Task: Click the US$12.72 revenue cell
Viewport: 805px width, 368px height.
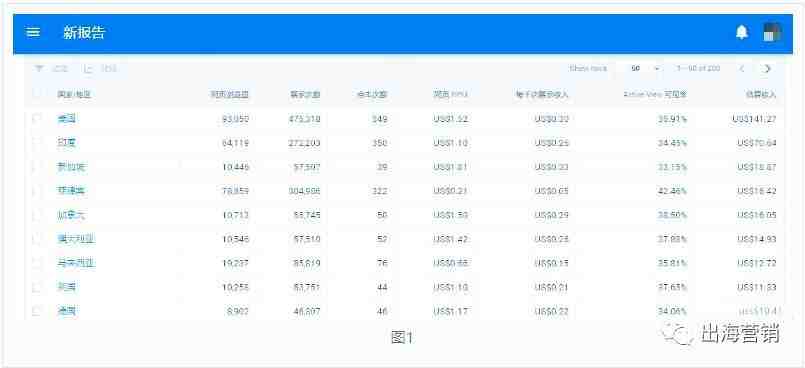Action: (x=757, y=263)
